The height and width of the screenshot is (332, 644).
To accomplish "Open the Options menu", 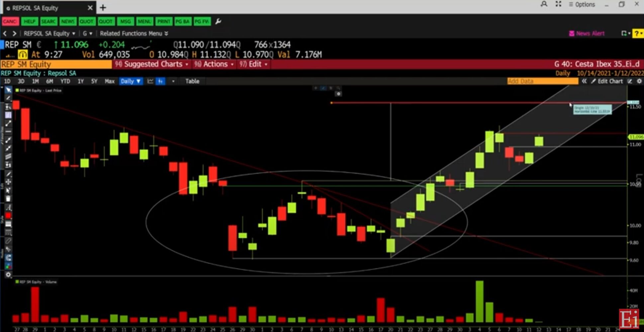I will coord(582,4).
